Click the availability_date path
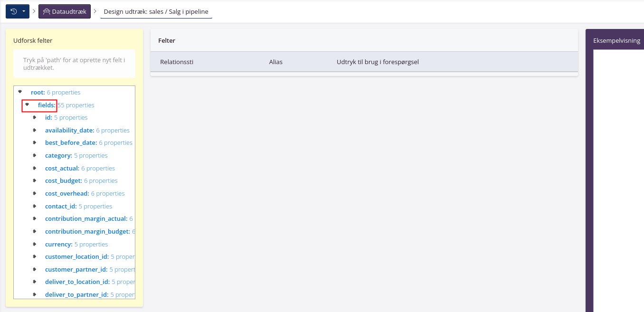Image resolution: width=644 pixels, height=312 pixels. [69, 130]
